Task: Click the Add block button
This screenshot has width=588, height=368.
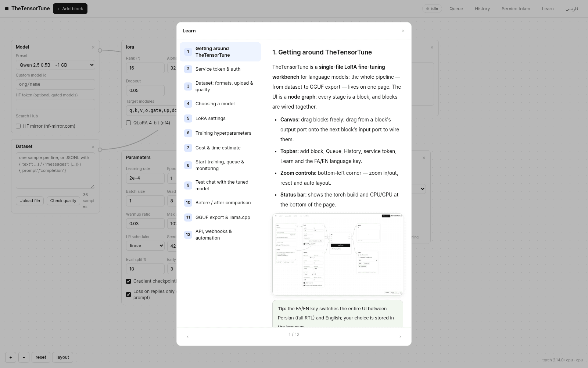Action: [70, 8]
